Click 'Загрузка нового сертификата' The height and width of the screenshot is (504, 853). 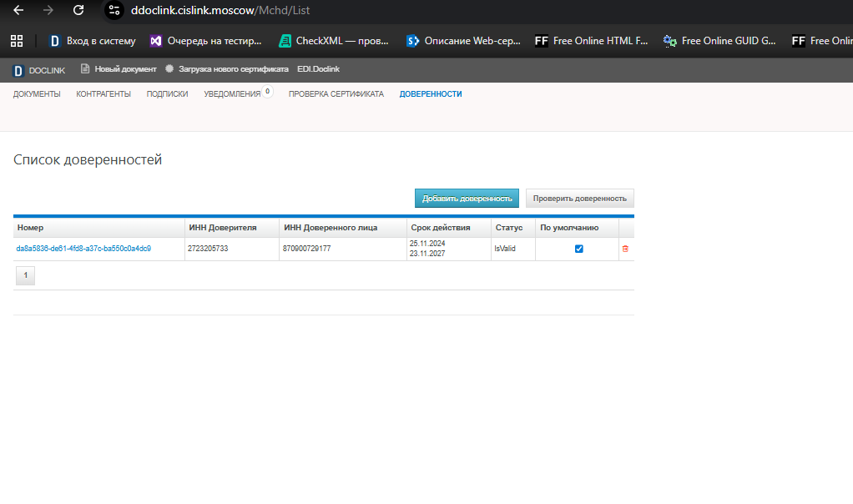[227, 69]
